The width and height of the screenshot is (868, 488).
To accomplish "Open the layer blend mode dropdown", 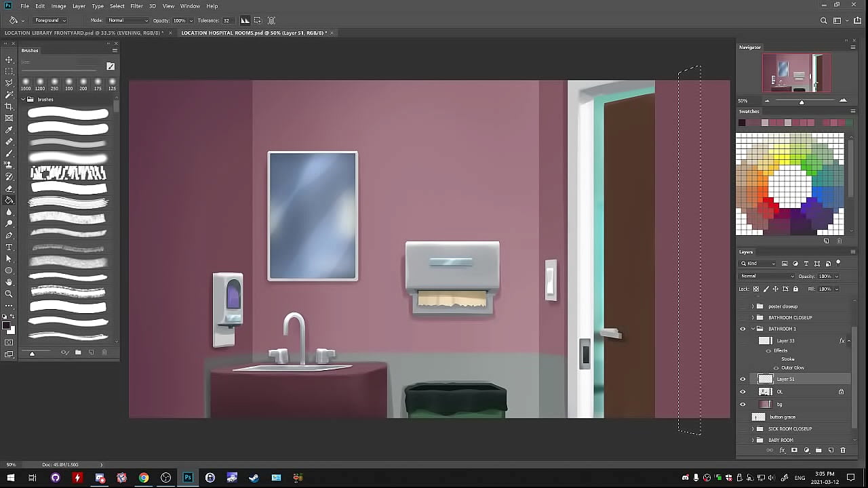I will coord(767,276).
